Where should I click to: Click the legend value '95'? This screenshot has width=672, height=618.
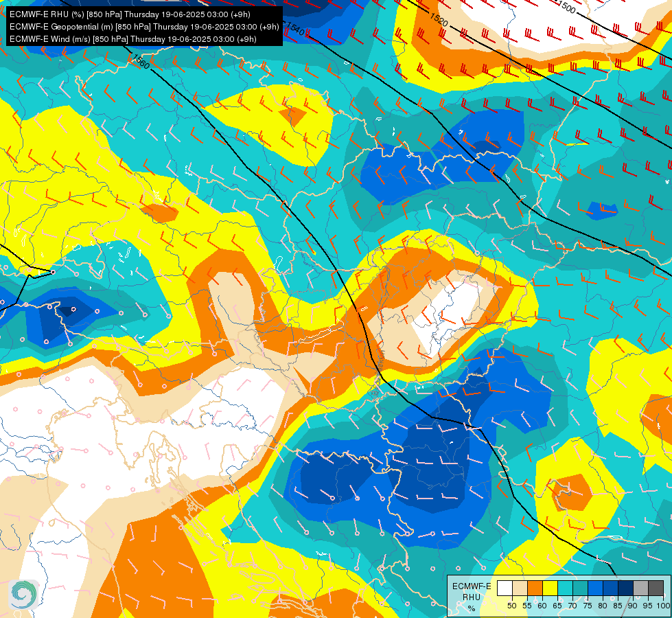pyautogui.click(x=647, y=606)
